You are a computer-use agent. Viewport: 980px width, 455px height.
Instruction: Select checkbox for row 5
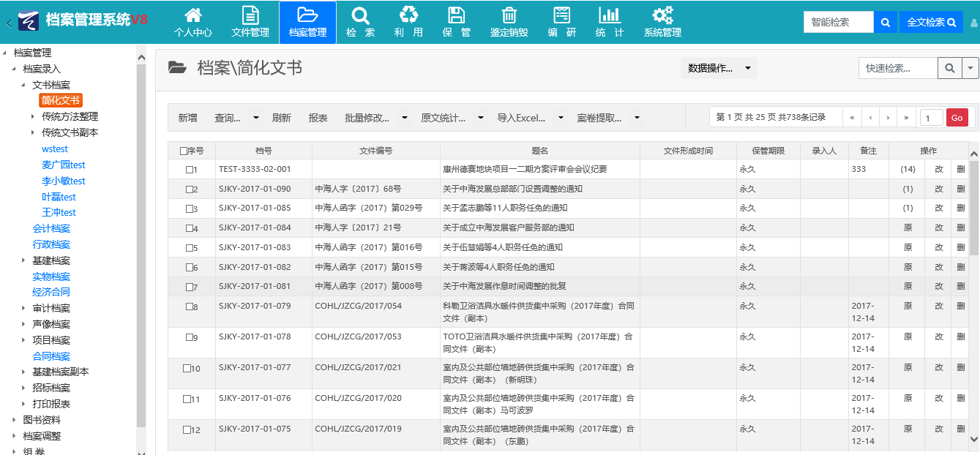click(189, 248)
